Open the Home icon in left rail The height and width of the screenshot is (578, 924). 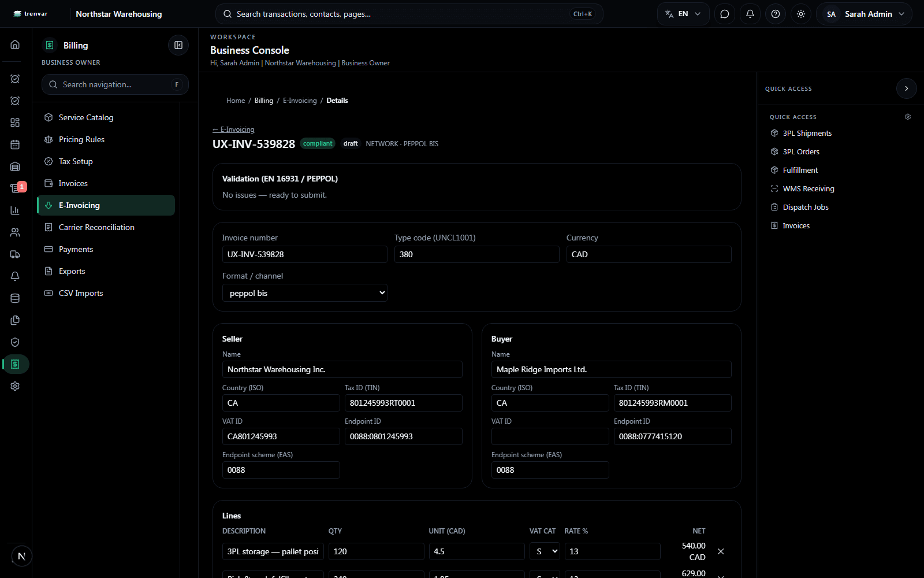15,45
